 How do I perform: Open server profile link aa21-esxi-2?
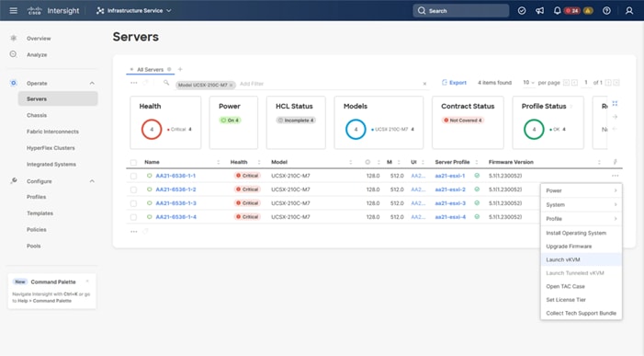[450, 189]
